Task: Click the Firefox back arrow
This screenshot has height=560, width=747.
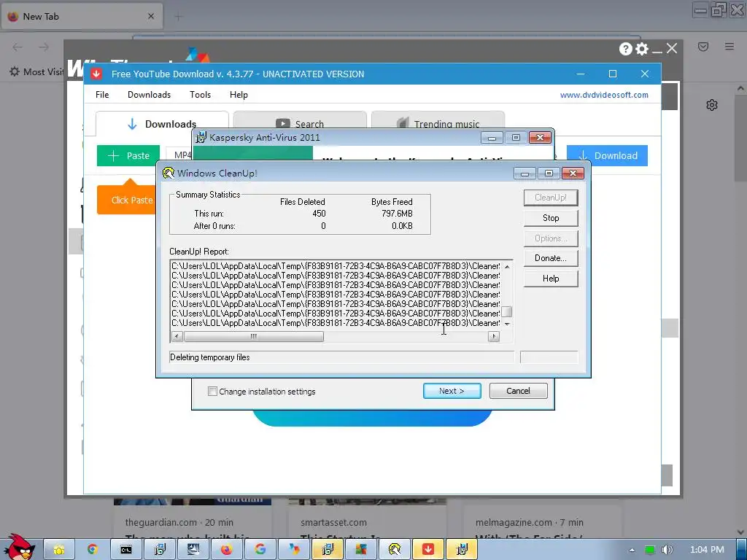Action: point(18,47)
